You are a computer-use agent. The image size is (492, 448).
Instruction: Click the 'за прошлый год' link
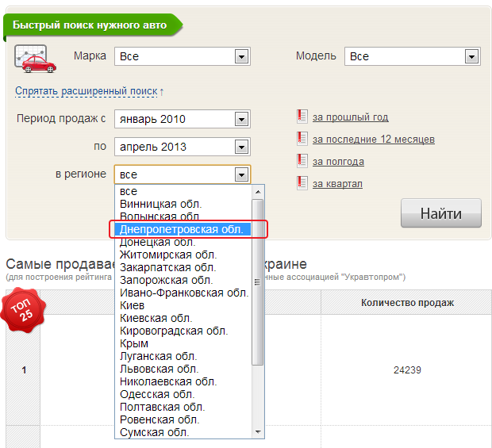tap(350, 117)
